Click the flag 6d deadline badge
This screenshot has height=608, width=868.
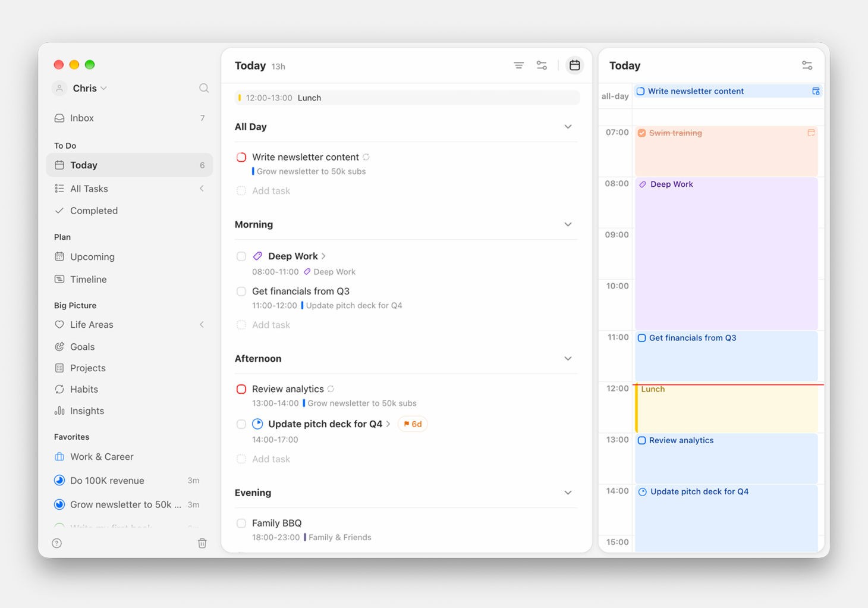413,424
